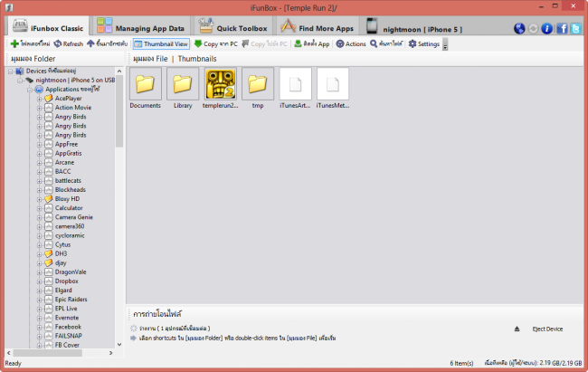Screen dimensions: 588x372
Task: Click the DH3 folder icon
Action: pos(49,253)
